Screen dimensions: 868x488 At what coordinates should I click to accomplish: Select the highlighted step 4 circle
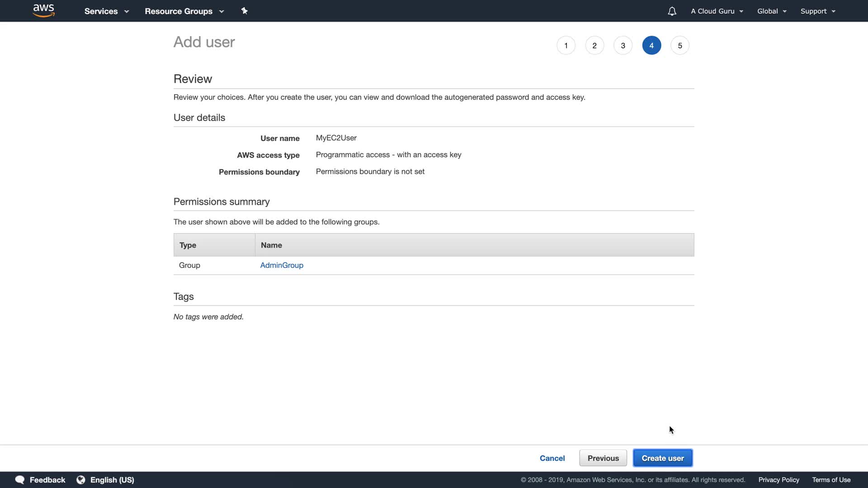pos(651,45)
